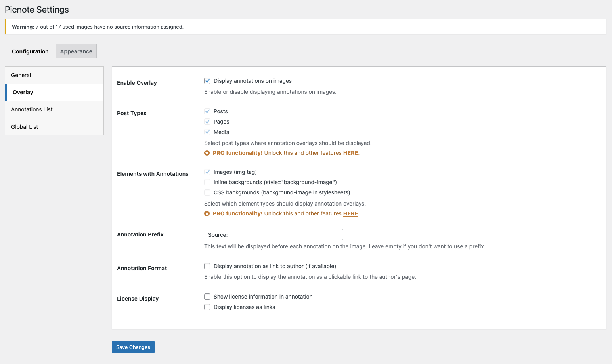Enable Show license information in annotation
Screen dimensions: 612x364
[207, 296]
